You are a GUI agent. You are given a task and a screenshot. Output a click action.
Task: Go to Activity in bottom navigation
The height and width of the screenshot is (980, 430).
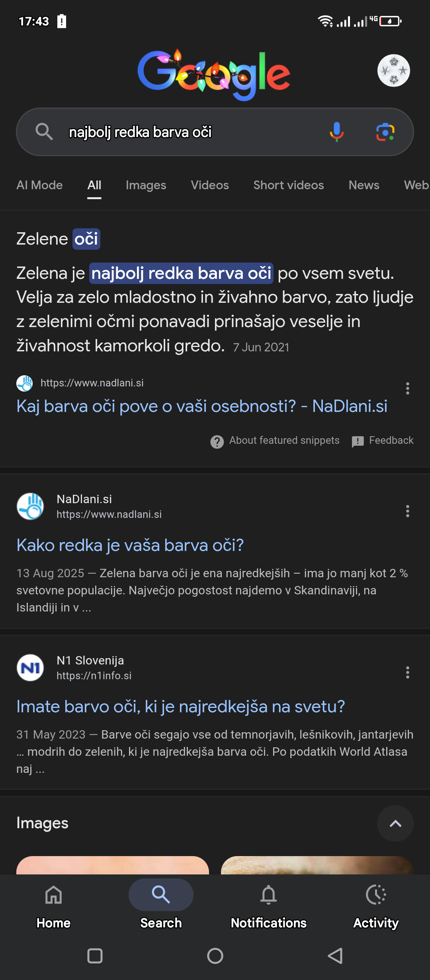[x=376, y=904]
